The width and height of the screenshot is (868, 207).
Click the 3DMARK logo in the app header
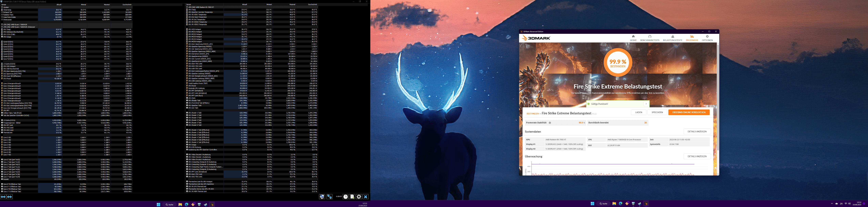click(x=536, y=38)
